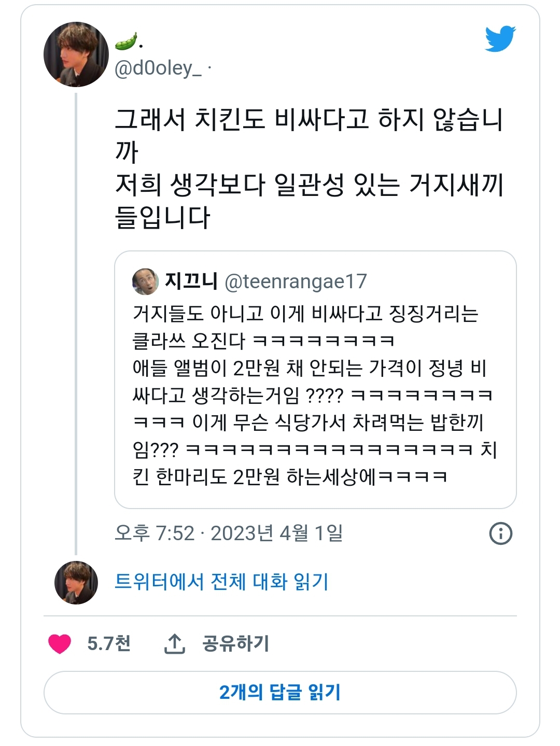Screen dimensions: 560x746
Task: Click the share arrow icon
Action: point(175,643)
